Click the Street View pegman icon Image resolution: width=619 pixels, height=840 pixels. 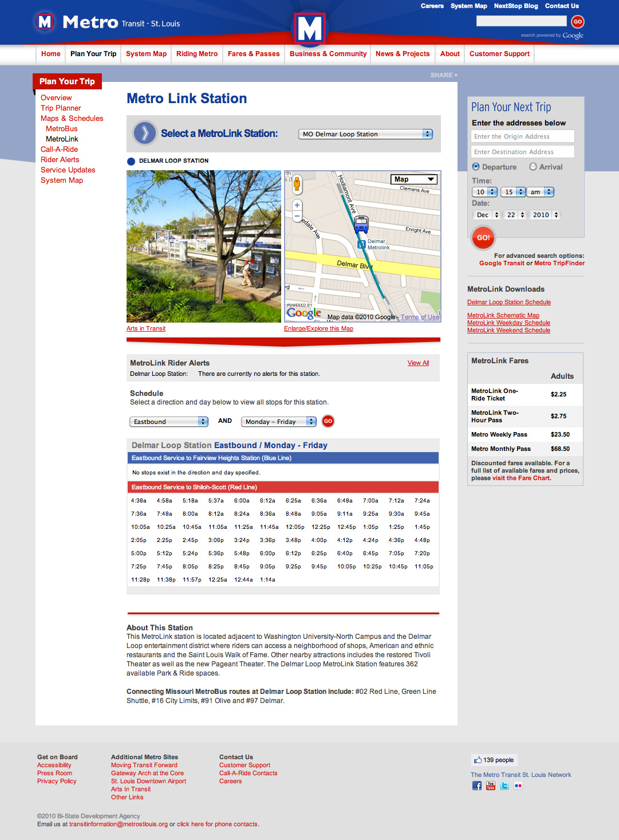pyautogui.click(x=297, y=183)
